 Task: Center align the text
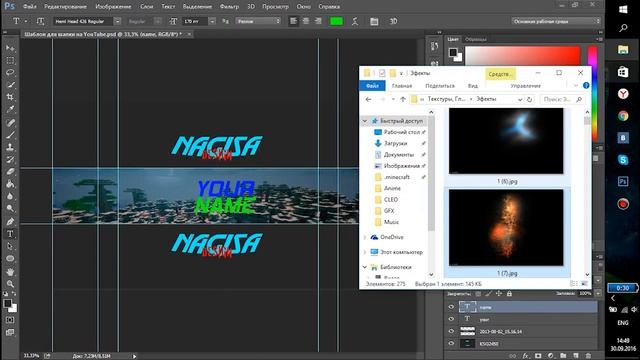coord(306,21)
